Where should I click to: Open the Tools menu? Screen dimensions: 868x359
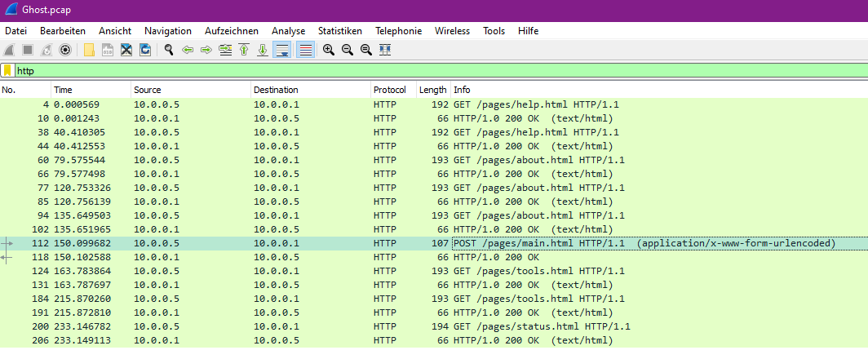coord(494,31)
